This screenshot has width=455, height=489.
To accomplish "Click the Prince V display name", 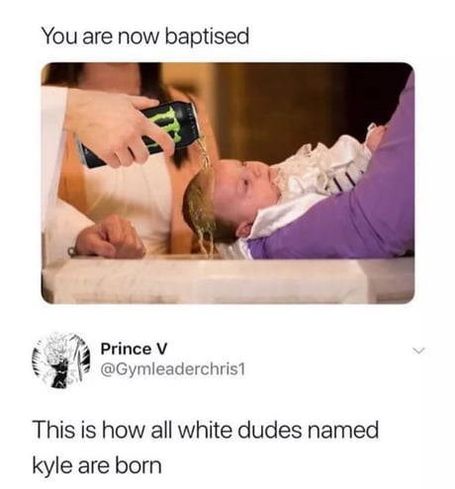I will pyautogui.click(x=133, y=349).
